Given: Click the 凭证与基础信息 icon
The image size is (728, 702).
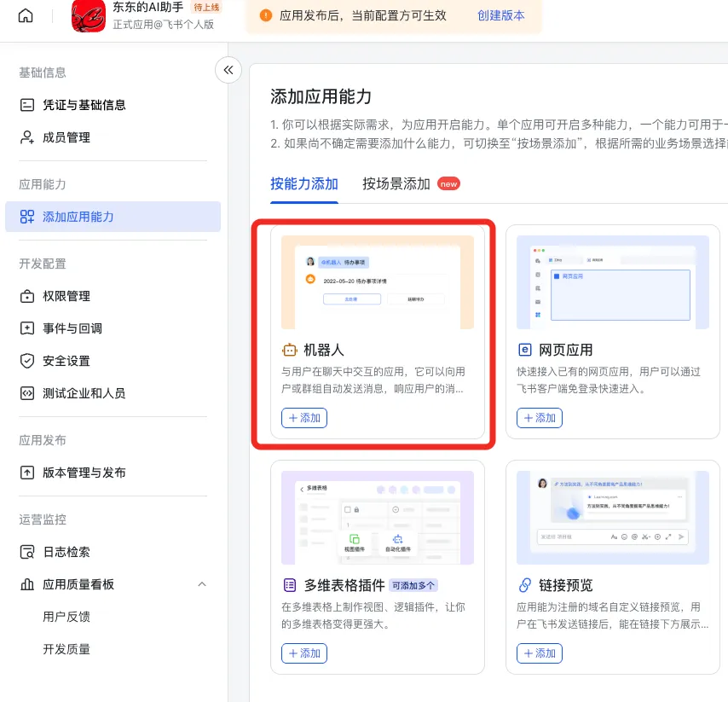Looking at the screenshot, I should [27, 105].
